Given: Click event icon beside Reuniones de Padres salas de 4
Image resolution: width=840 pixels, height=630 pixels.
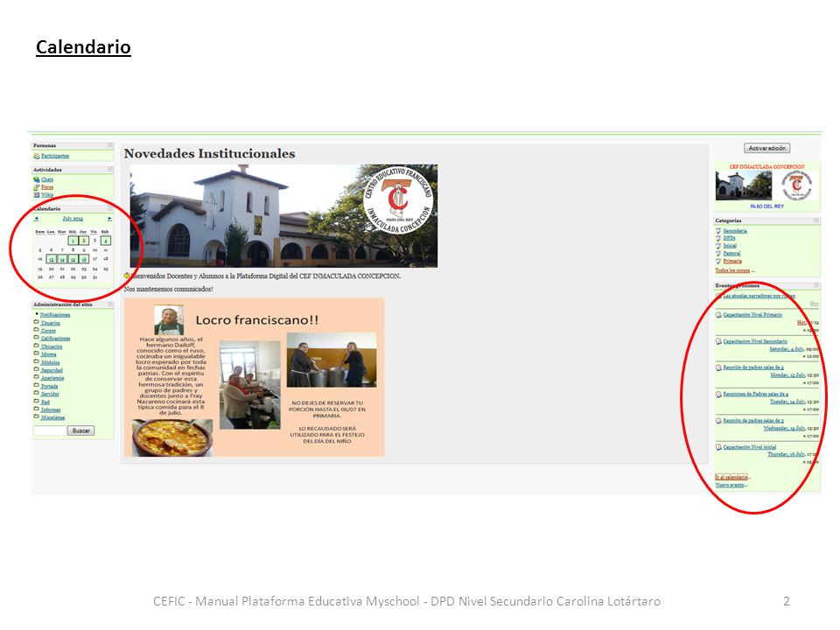Looking at the screenshot, I should [x=718, y=395].
